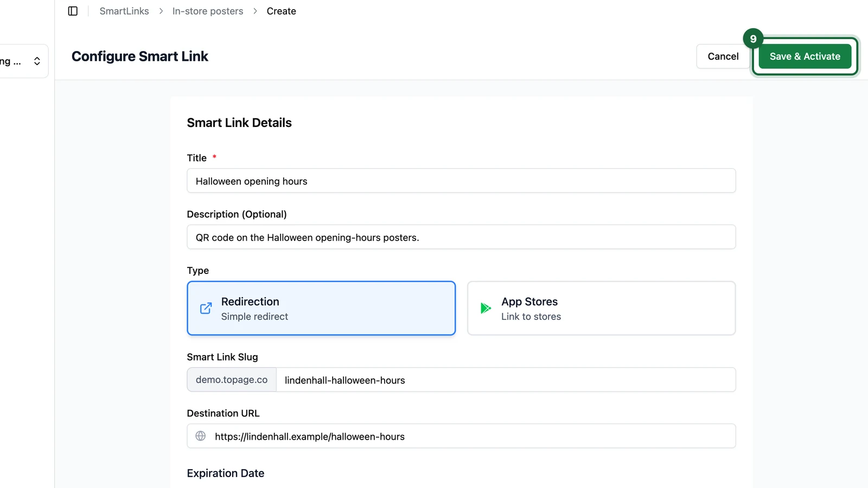Edit the Smart Link Slug field
Screen dimensions: 868x488
[506, 380]
